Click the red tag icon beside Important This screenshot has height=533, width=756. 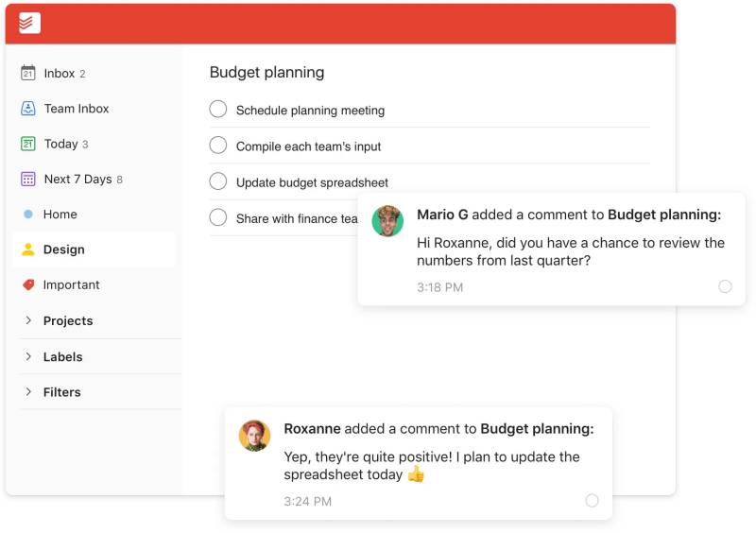pyautogui.click(x=28, y=284)
